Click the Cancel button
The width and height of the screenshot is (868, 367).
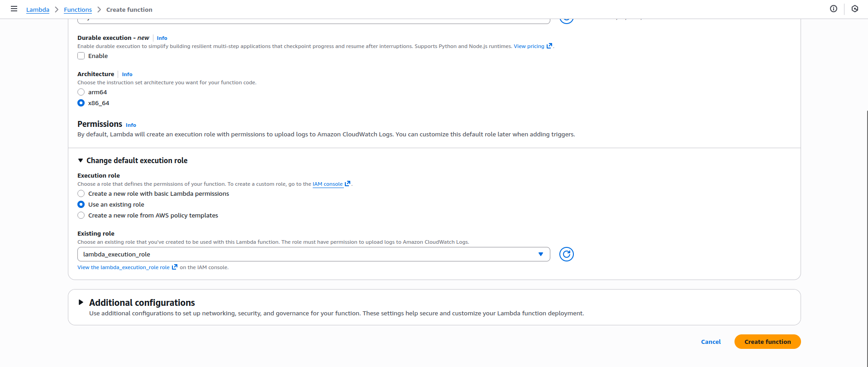click(711, 342)
